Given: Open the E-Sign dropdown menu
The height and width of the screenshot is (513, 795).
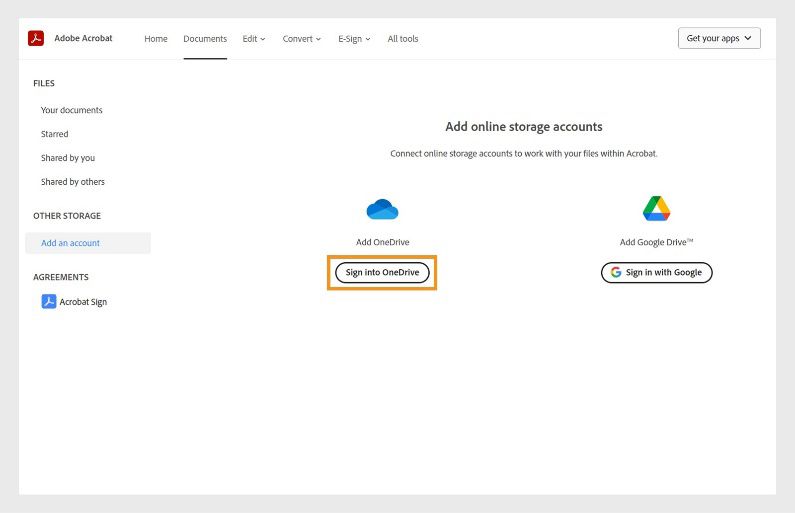Looking at the screenshot, I should (x=354, y=39).
